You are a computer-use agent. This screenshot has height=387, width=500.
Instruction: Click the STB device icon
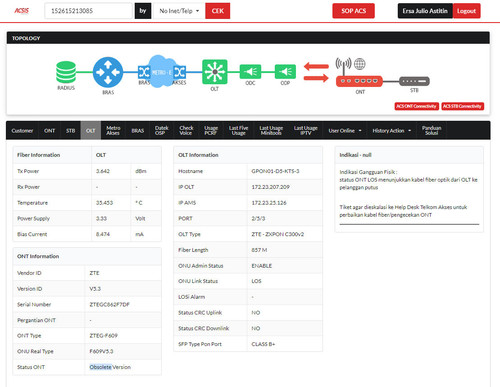coord(414,81)
